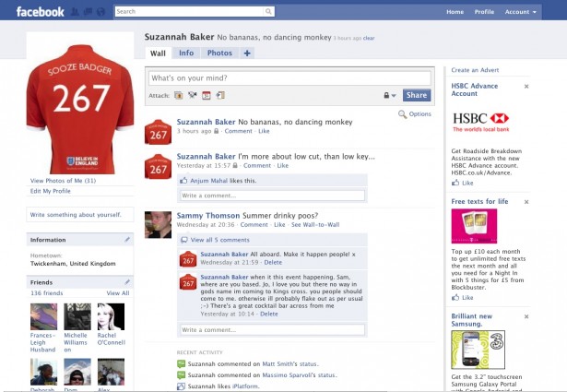Switch to the Wall tab
Screen dimensions: 567x392
(158, 53)
